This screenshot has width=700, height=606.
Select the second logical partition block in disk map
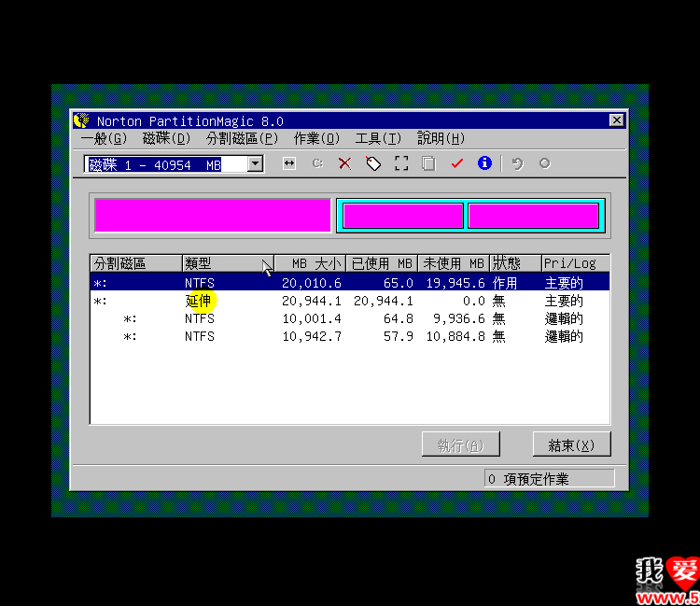pos(534,216)
